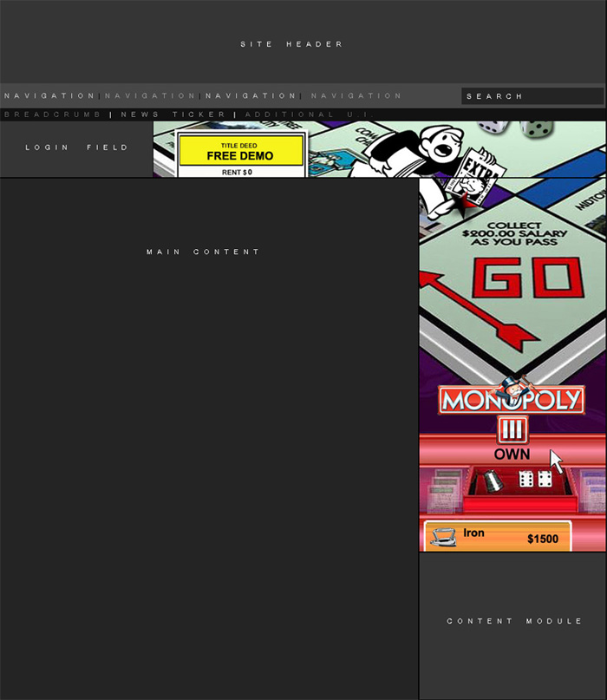The image size is (607, 700).
Task: Click the pair of dice in red tray
Action: 535,480
